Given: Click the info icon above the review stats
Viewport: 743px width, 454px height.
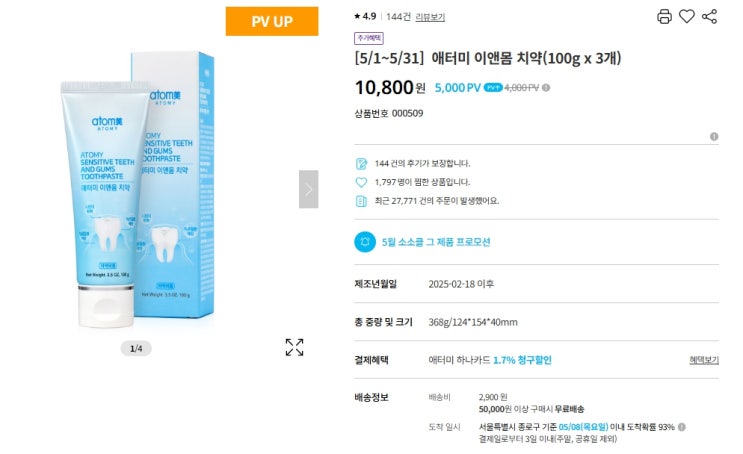Looking at the screenshot, I should 714,136.
